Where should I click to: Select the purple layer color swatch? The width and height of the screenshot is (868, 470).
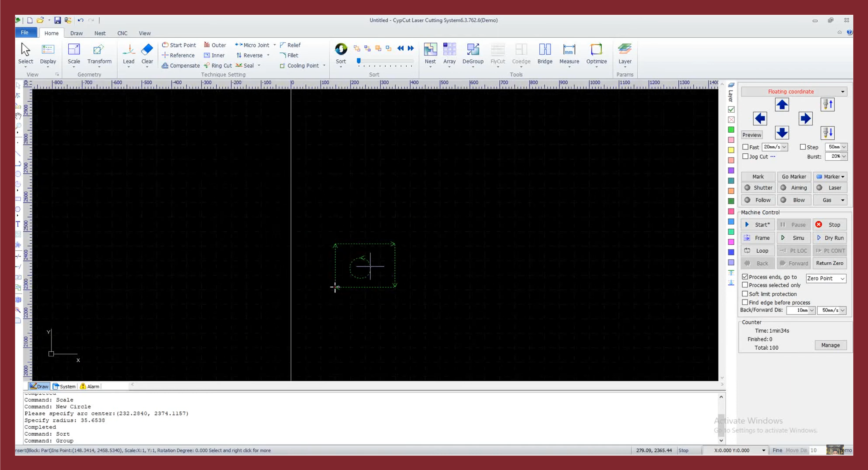731,171
